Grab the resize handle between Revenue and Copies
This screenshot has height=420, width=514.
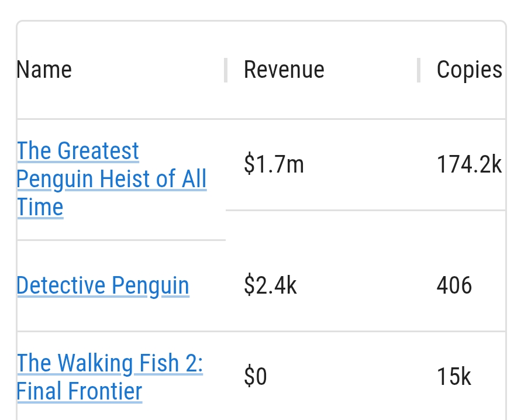point(419,70)
